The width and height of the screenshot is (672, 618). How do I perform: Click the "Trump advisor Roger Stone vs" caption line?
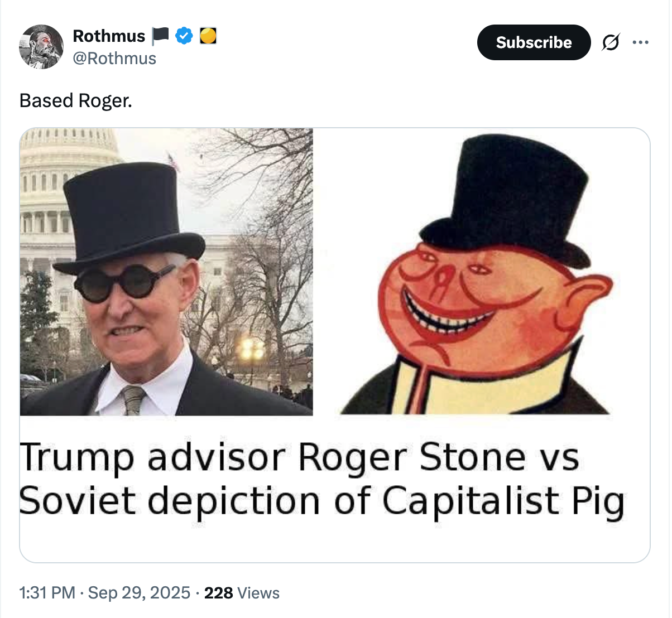click(x=299, y=457)
